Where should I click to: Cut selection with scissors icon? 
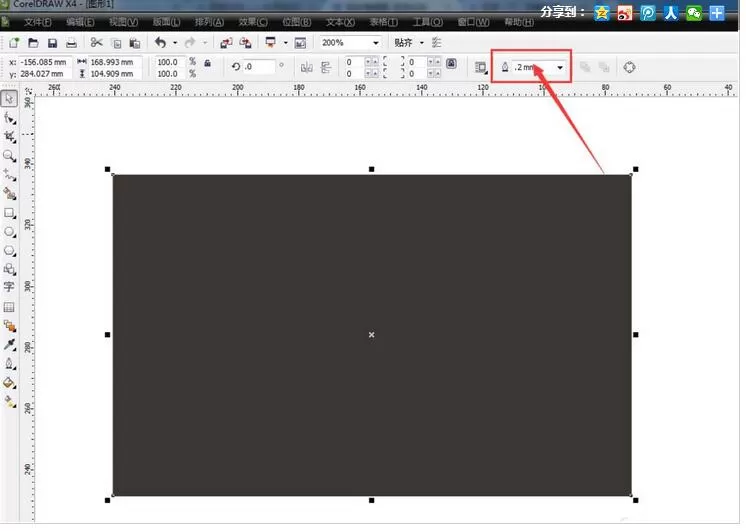click(97, 43)
